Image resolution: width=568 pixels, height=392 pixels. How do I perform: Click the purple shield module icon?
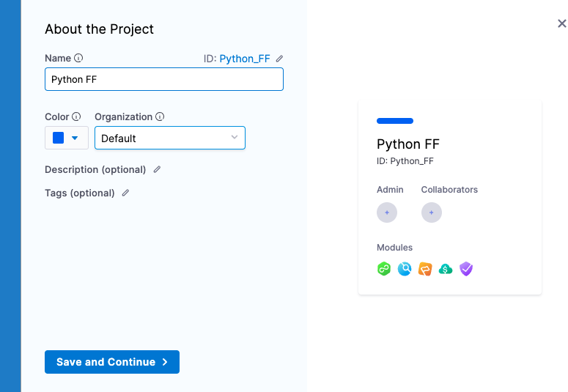pyautogui.click(x=466, y=269)
